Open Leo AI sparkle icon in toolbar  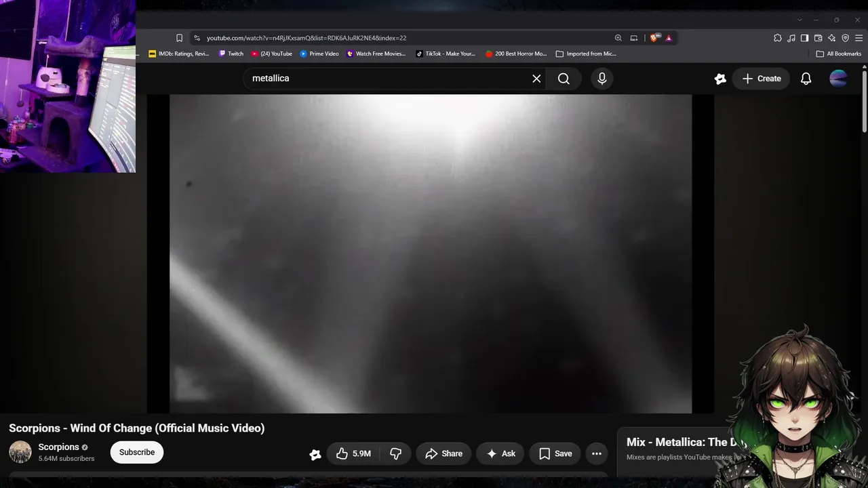[x=831, y=38]
